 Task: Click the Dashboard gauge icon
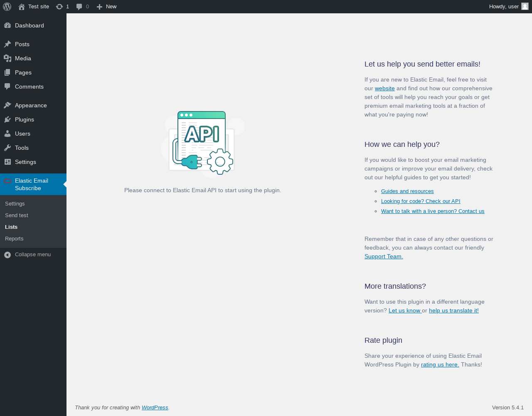coord(7,25)
